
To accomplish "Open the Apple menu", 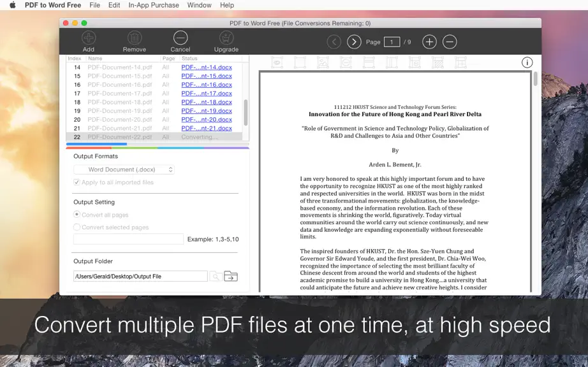I will pos(12,5).
